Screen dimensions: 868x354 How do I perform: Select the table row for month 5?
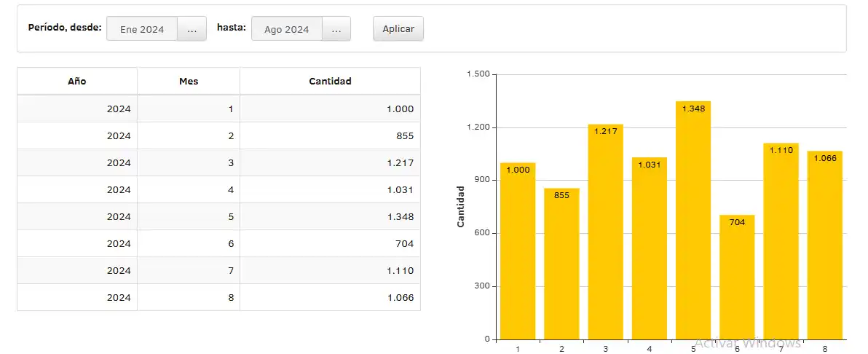point(218,216)
